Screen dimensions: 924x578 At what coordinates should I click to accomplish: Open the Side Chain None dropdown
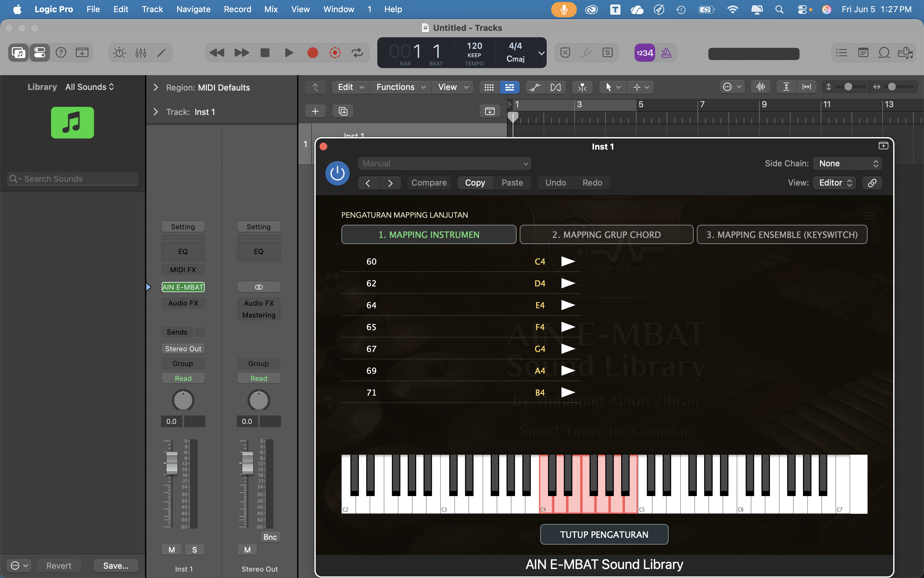(847, 164)
